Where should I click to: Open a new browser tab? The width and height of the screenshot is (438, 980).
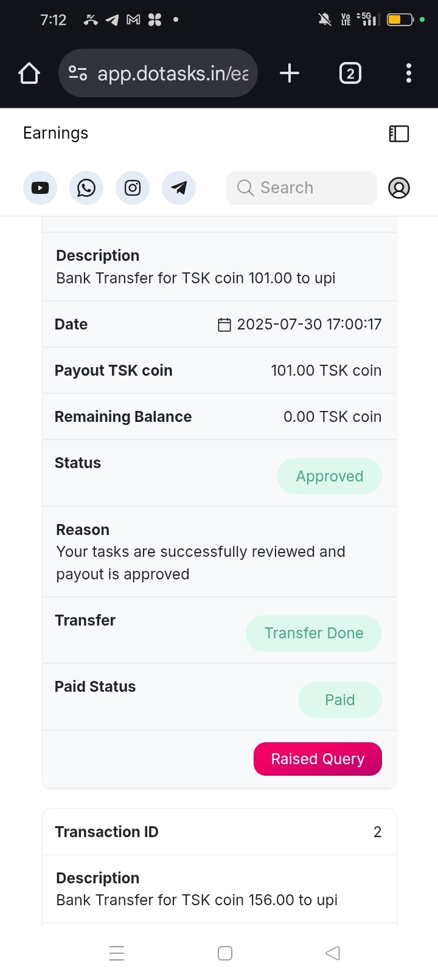(290, 74)
